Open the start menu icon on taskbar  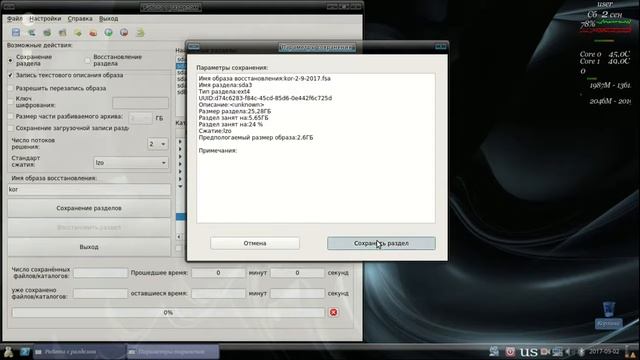click(x=8, y=351)
